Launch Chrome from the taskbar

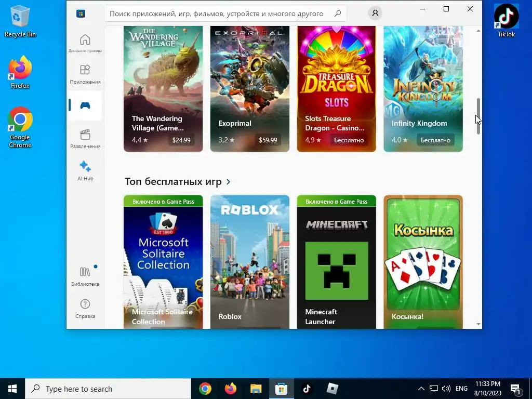205,389
